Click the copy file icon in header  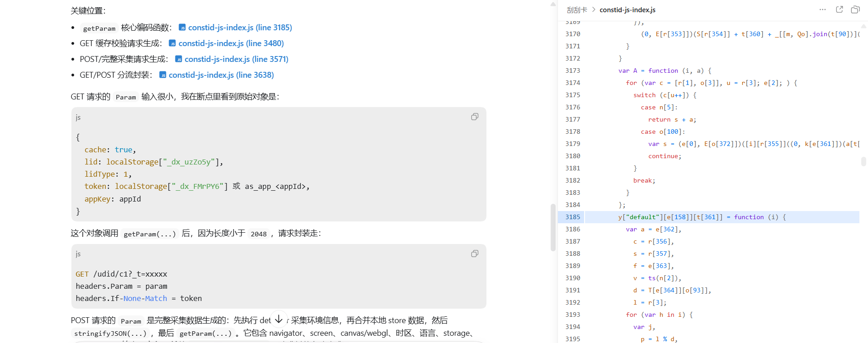click(855, 9)
